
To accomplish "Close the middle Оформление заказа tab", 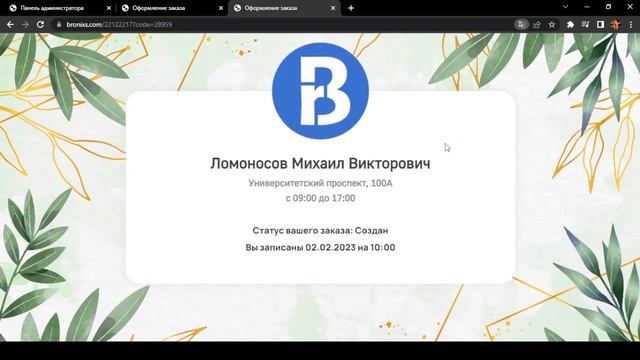I will click(221, 8).
